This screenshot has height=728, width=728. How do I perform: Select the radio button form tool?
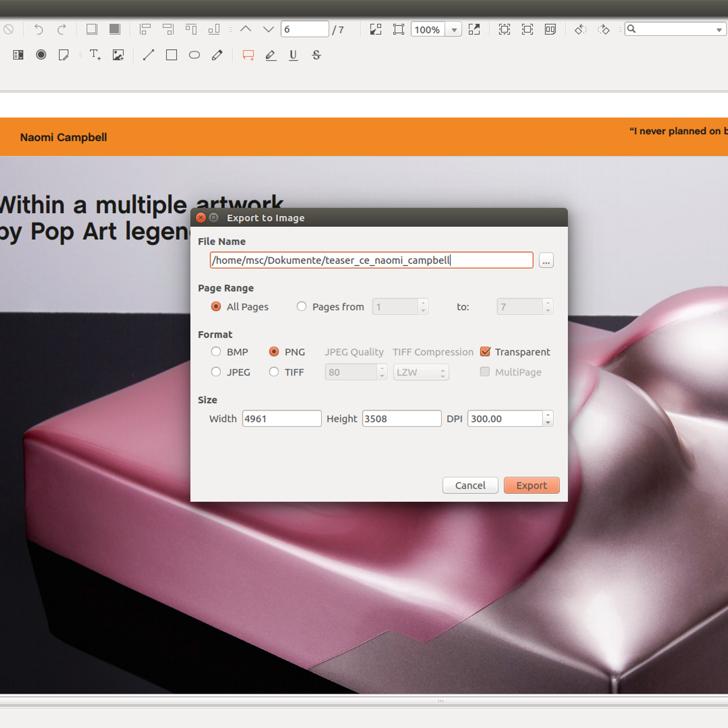41,55
